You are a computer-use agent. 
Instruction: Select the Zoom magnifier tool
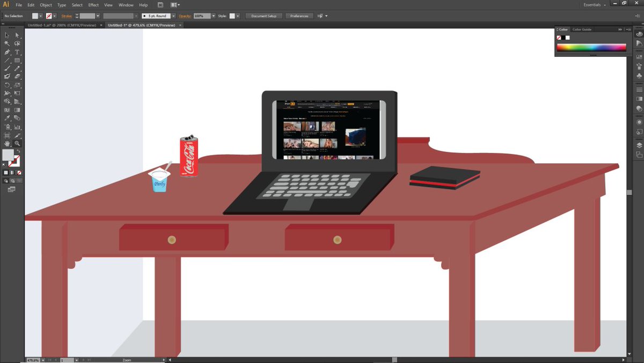pyautogui.click(x=17, y=144)
